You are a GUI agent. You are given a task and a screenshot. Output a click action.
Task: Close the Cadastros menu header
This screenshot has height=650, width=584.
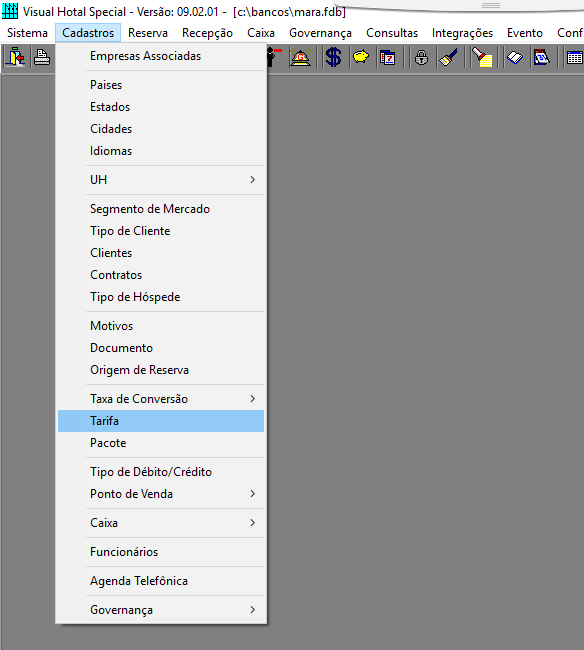88,33
